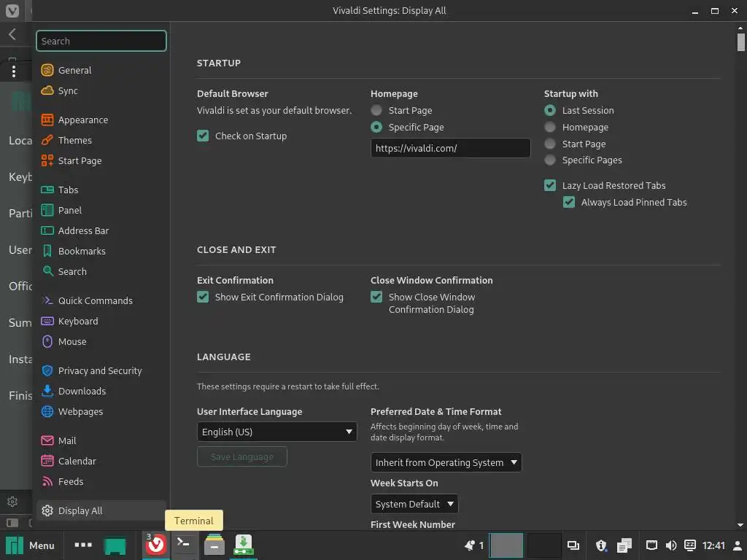This screenshot has width=747, height=560.
Task: Toggle Show Close Window Confirmation Dialog
Action: [x=376, y=297]
